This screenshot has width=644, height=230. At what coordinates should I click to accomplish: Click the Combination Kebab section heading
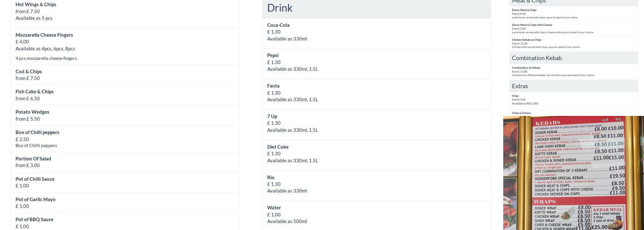(537, 58)
